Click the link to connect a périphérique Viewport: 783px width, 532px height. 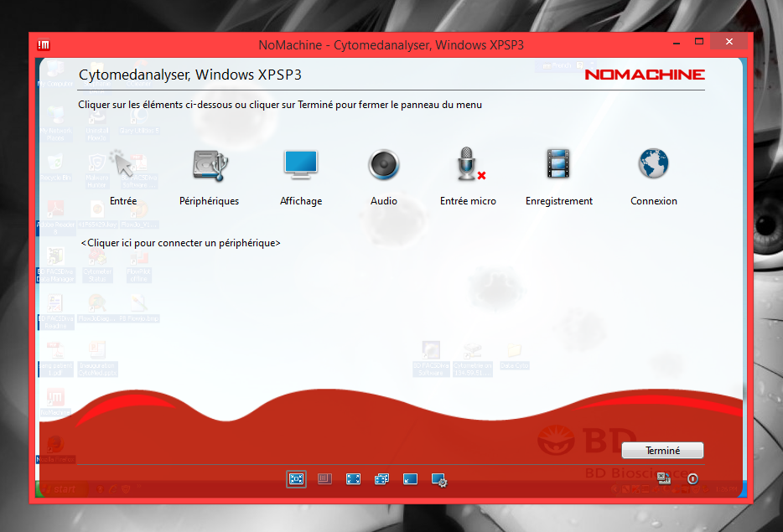[181, 243]
